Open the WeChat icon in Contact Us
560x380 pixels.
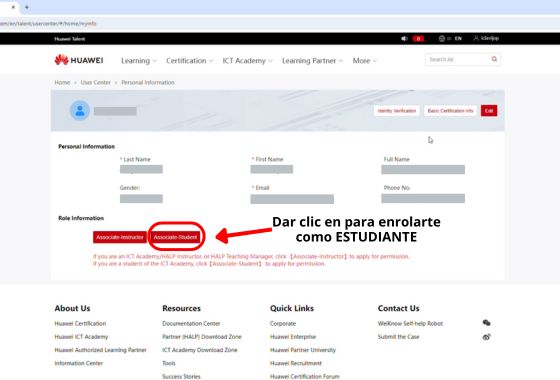coord(486,323)
